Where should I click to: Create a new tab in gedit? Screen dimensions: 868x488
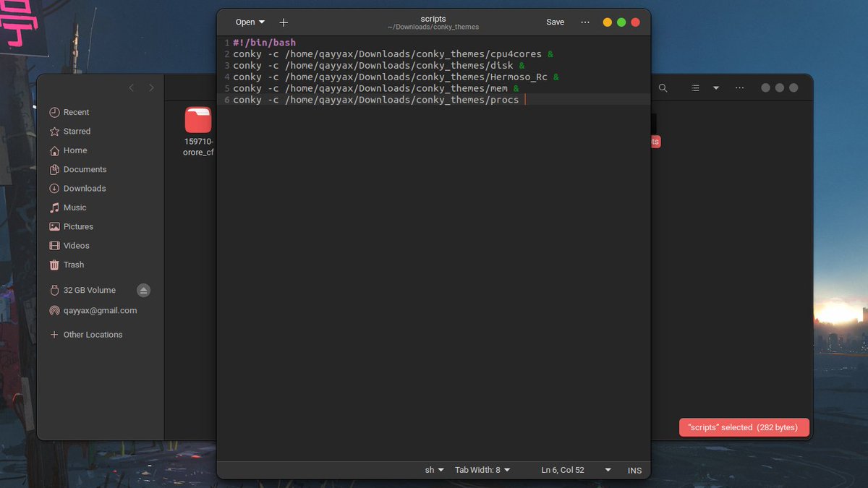click(283, 22)
